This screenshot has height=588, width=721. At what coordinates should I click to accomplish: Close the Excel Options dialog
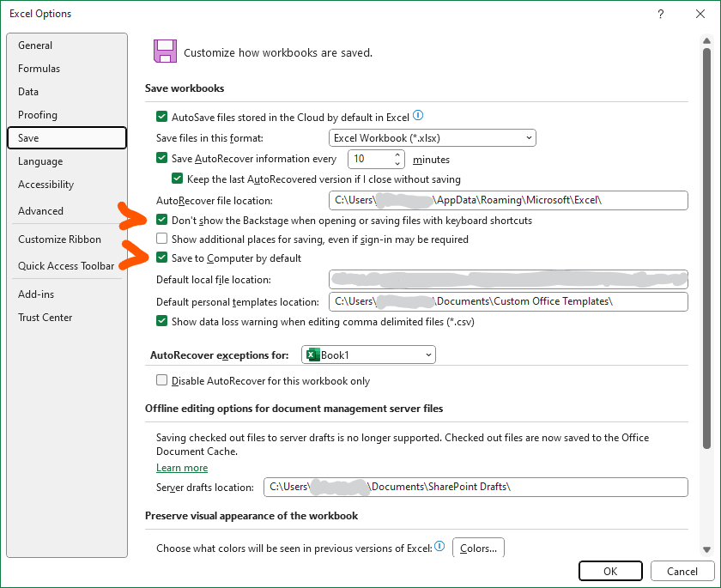pyautogui.click(x=700, y=14)
